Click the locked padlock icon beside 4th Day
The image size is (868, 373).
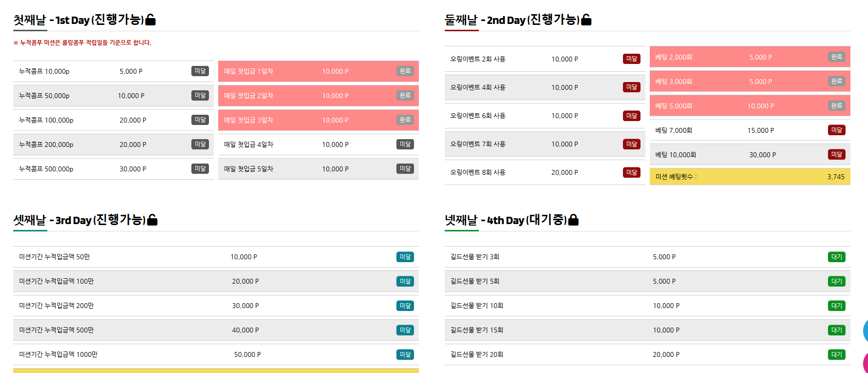574,220
